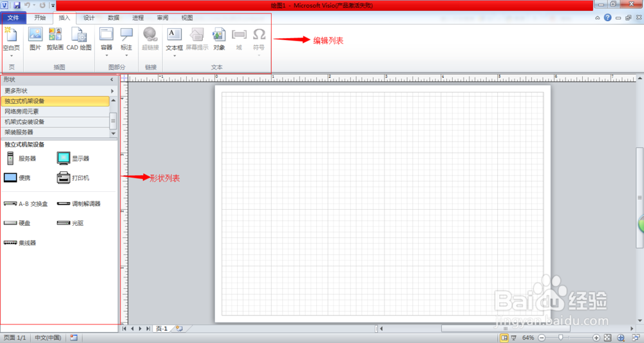Viewport: 644px width, 343px height.
Task: Click the zoom slider handle
Action: click(561, 338)
